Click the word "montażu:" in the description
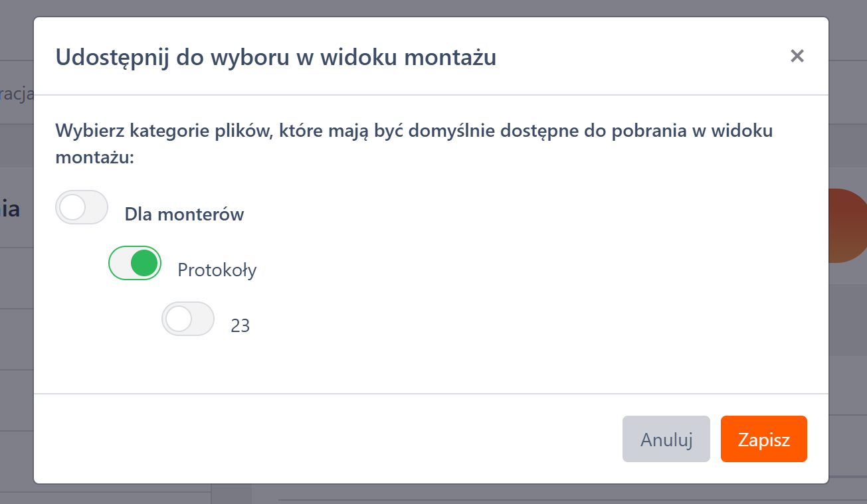867x504 pixels. (x=95, y=159)
